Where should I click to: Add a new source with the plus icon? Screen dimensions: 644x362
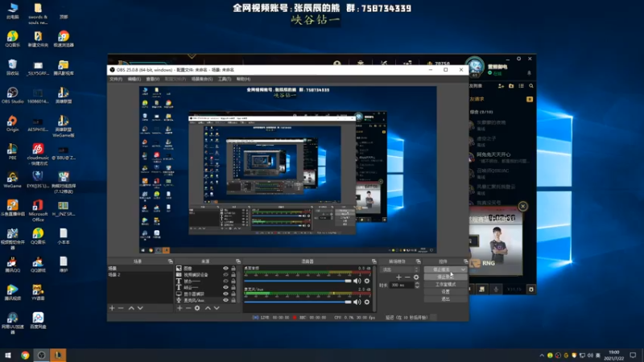(x=180, y=308)
